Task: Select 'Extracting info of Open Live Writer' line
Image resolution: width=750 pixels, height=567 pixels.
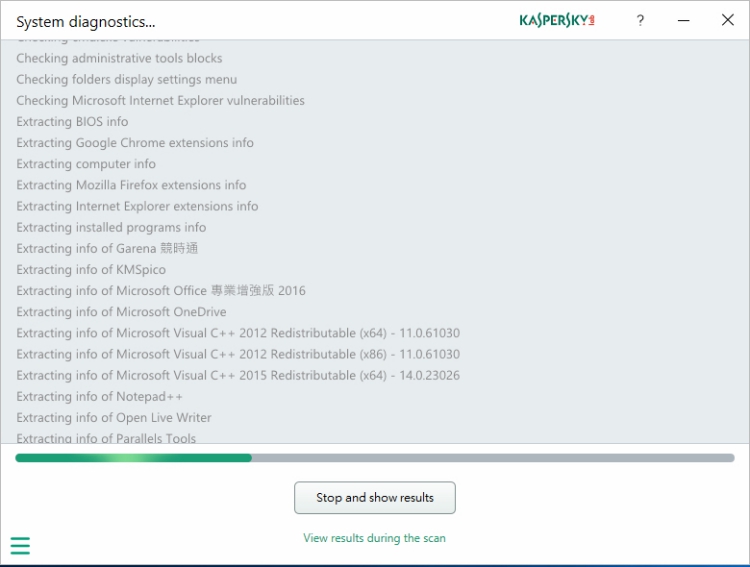Action: click(x=114, y=418)
